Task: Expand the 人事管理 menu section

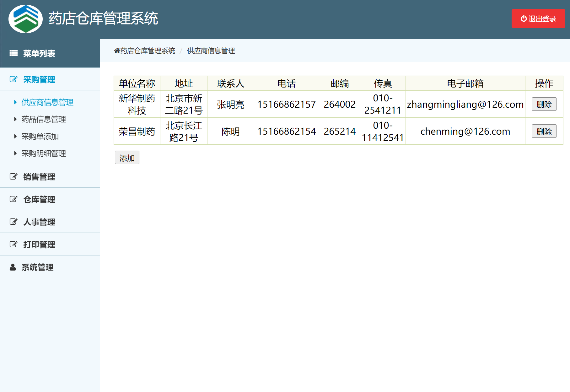Action: [x=39, y=222]
